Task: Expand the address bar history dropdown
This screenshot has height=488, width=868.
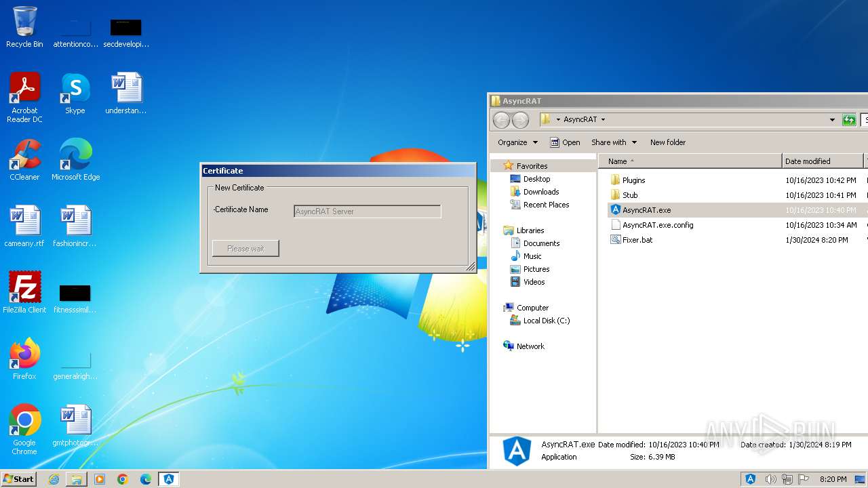Action: [832, 120]
